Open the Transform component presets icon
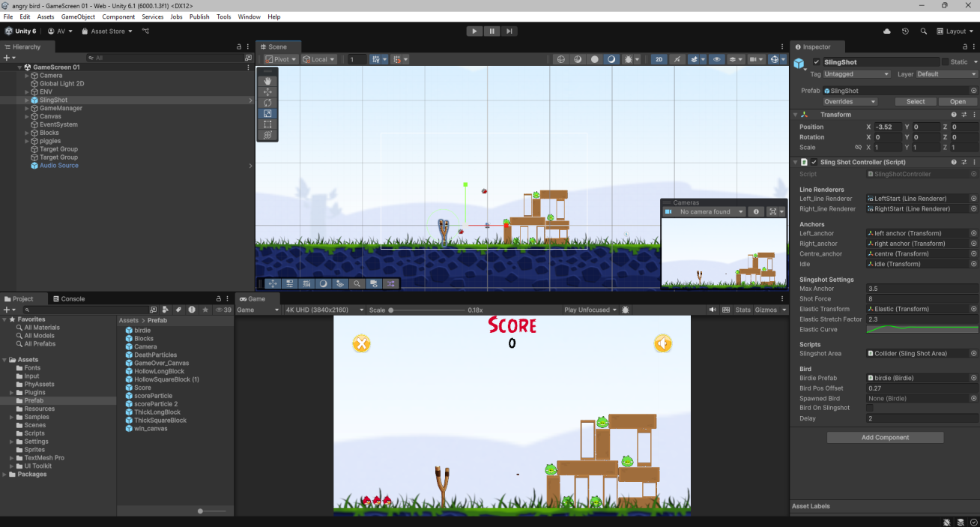The width and height of the screenshot is (980, 527). (964, 115)
